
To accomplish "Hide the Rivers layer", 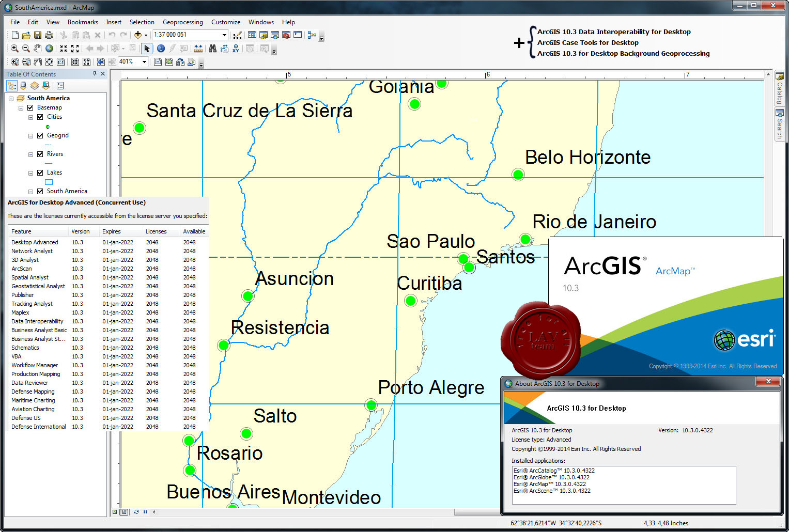I will (40, 154).
